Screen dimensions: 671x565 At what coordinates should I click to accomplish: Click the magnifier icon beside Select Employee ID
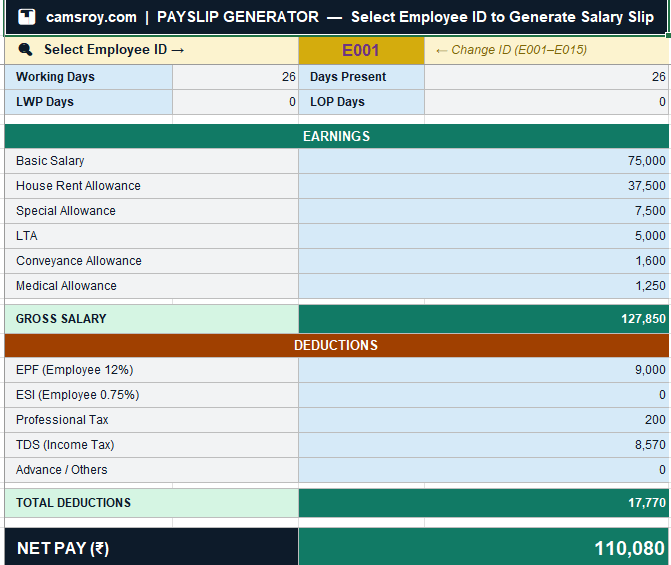25,50
